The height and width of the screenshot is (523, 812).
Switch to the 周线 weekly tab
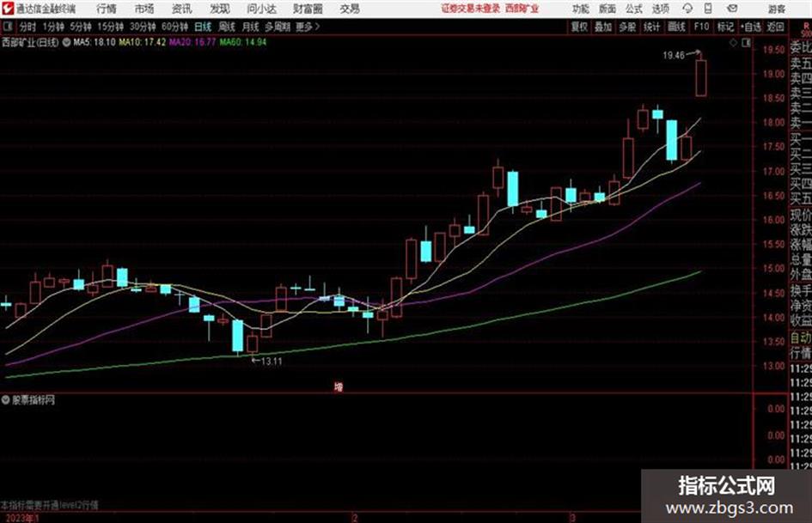pyautogui.click(x=226, y=27)
